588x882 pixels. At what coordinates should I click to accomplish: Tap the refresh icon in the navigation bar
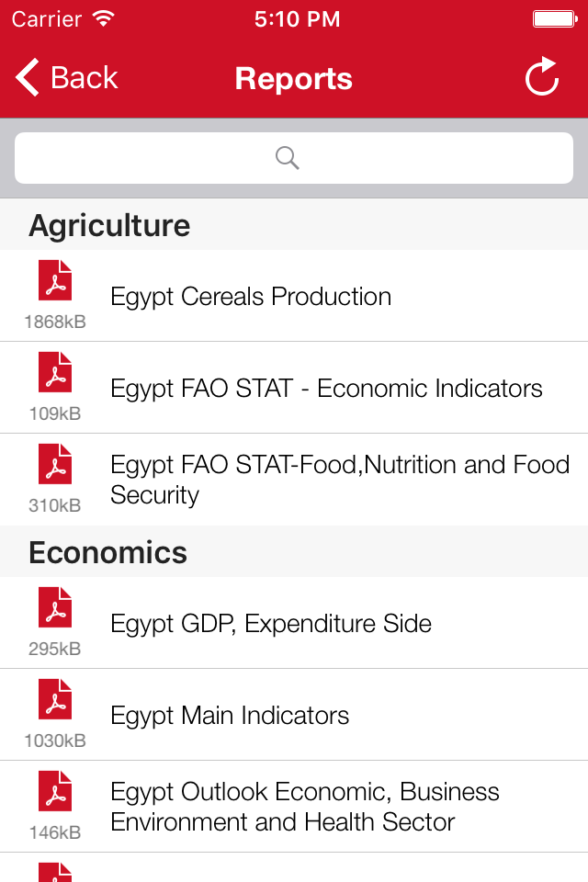click(x=541, y=77)
